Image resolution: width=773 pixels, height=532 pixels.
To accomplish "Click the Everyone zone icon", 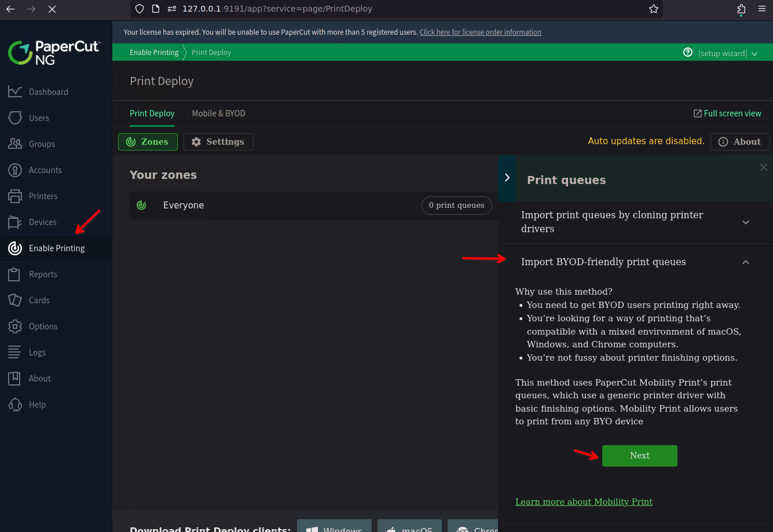I will 141,205.
